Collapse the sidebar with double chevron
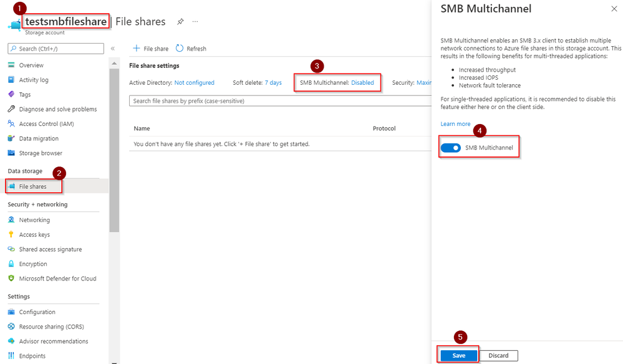The image size is (623, 364). pyautogui.click(x=113, y=49)
